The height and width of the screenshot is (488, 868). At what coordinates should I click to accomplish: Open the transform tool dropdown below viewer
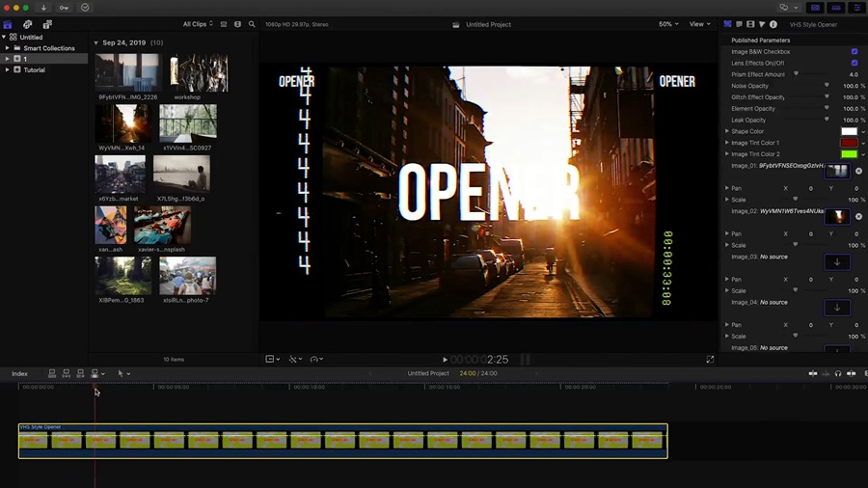272,360
